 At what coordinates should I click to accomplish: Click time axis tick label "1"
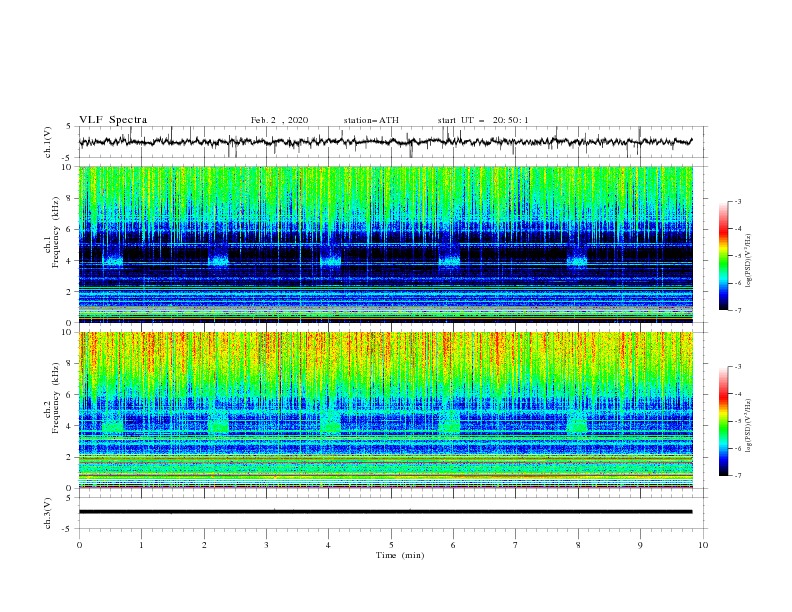click(x=141, y=545)
